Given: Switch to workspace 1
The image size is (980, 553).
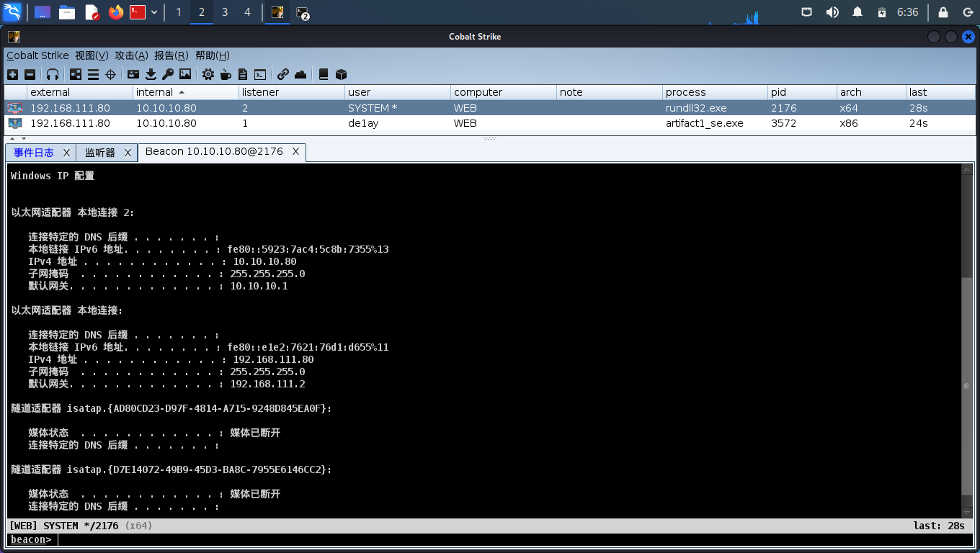Looking at the screenshot, I should pos(179,12).
